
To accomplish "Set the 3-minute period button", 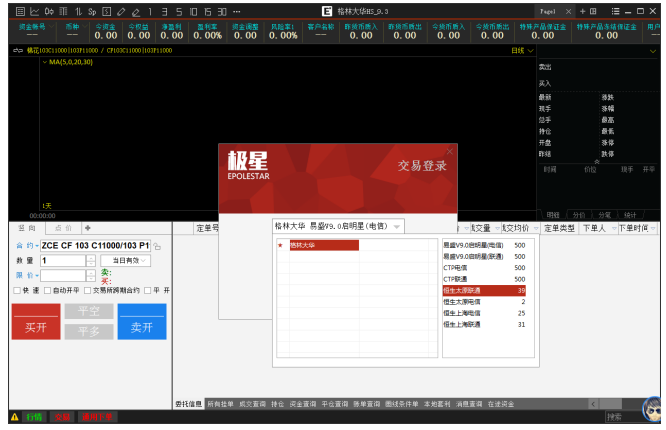I will (164, 11).
